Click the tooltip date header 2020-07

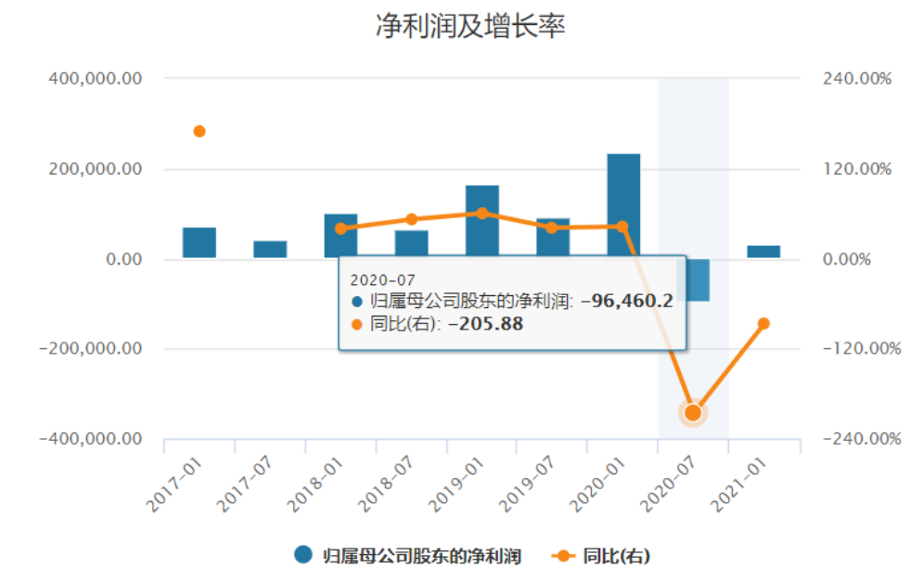[x=382, y=280]
